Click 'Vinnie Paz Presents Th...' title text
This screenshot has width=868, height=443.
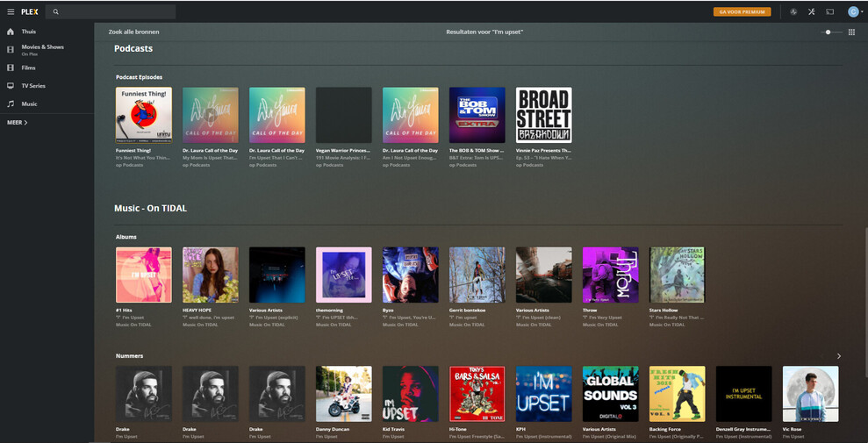click(x=543, y=150)
